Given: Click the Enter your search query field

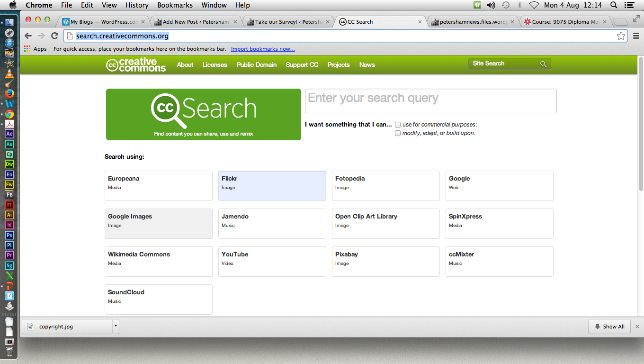Looking at the screenshot, I should (x=430, y=100).
